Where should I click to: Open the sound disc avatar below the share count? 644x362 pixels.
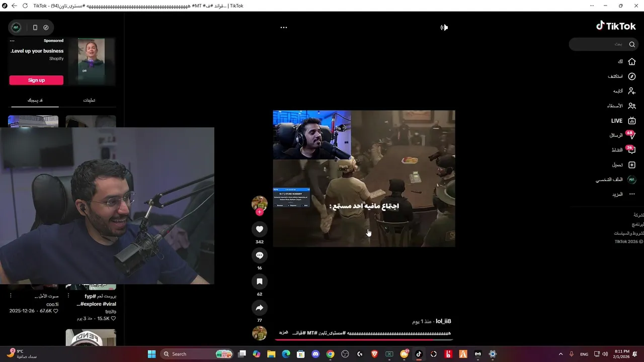pos(259,333)
